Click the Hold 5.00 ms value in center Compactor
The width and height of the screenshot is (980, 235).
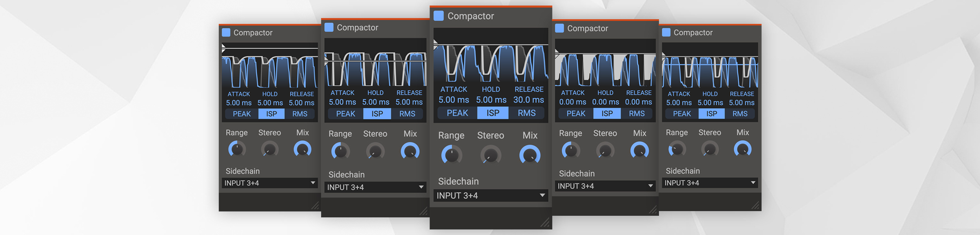pos(491,100)
